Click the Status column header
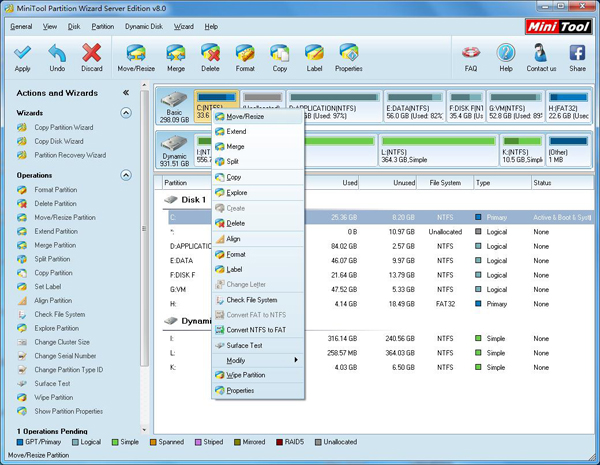This screenshot has width=600, height=465. click(562, 183)
